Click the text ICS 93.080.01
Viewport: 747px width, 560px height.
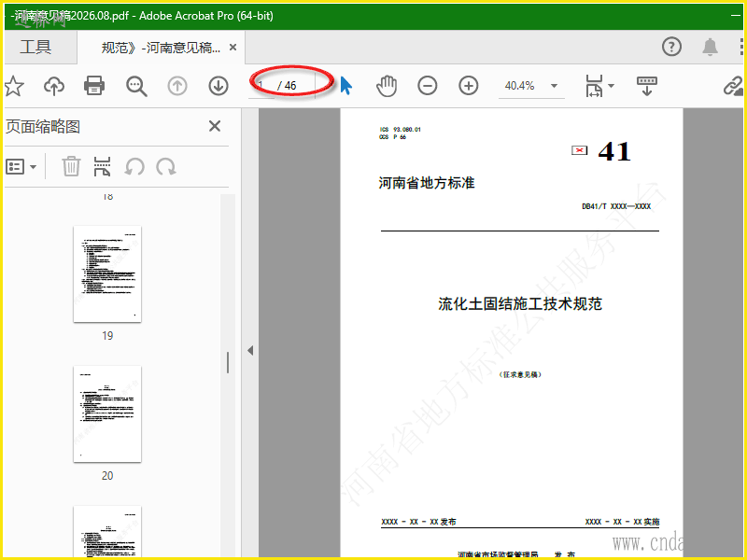pos(401,130)
